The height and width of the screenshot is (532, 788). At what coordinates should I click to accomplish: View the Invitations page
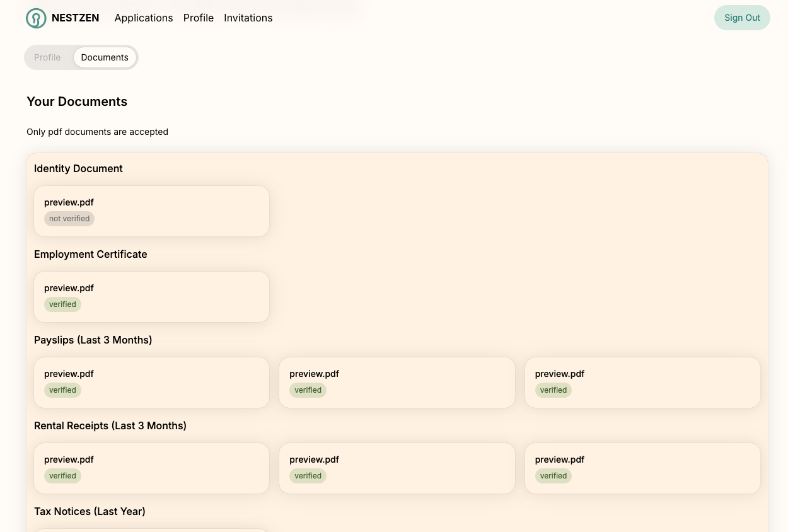[248, 18]
